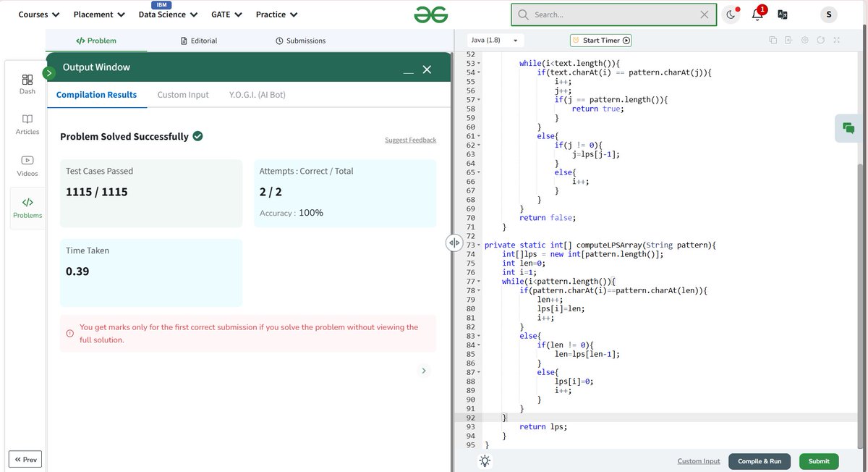This screenshot has height=472, width=868.
Task: Click the right chevron below the notice
Action: click(x=424, y=371)
